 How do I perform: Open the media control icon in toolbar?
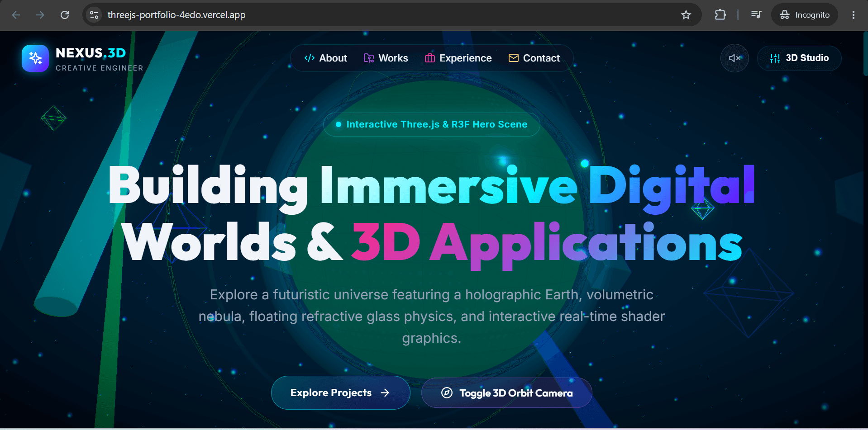(x=756, y=15)
